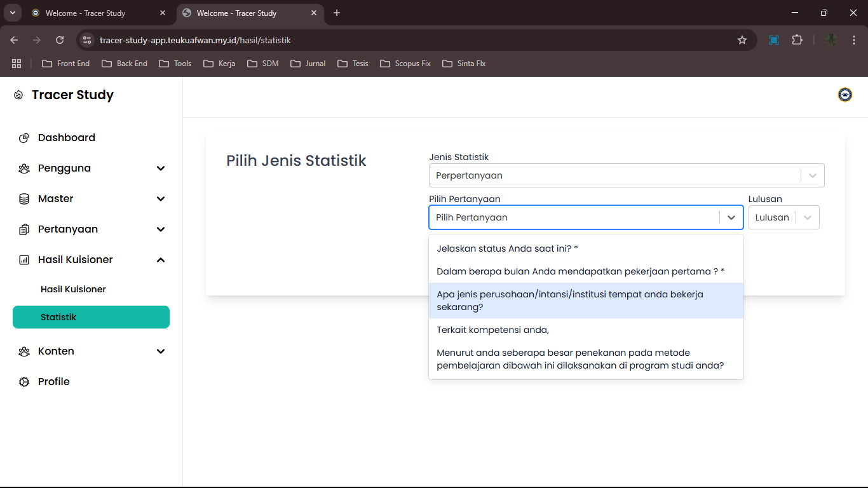
Task: Open the browser extensions puzzle icon
Action: (x=797, y=40)
